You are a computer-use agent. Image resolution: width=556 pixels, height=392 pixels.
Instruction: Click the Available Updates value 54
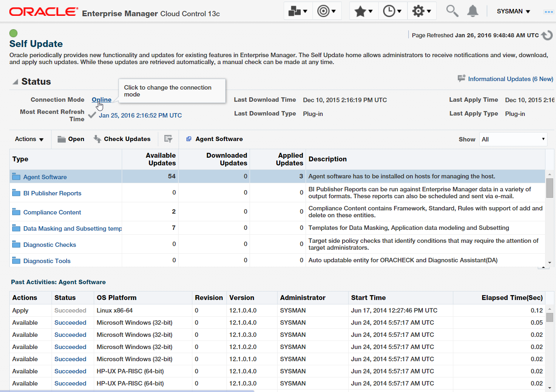point(172,176)
